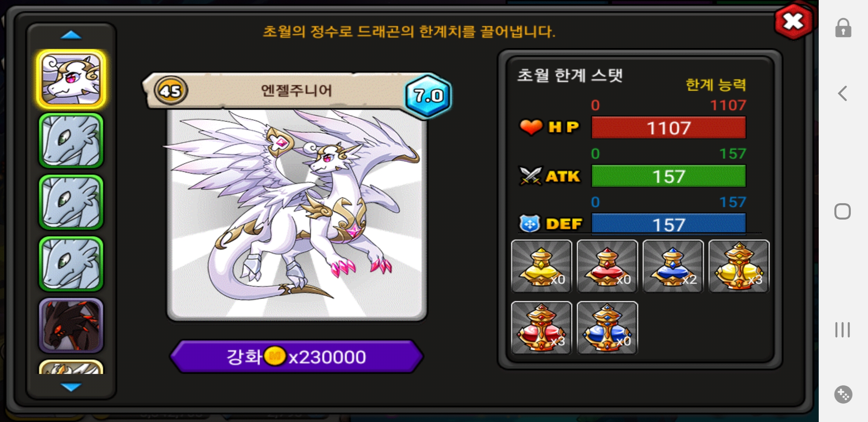Select the large yellow potion x3
This screenshot has width=868, height=422.
[x=739, y=266]
